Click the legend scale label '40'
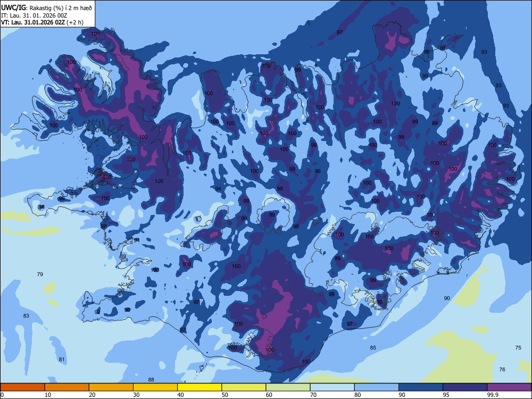 tap(181, 395)
